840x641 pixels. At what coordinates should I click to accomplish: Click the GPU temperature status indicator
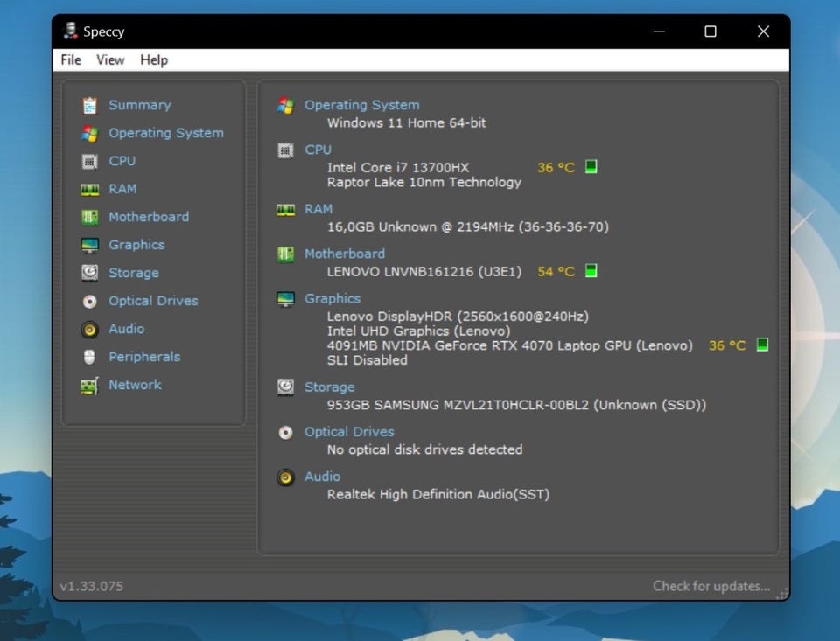click(762, 345)
